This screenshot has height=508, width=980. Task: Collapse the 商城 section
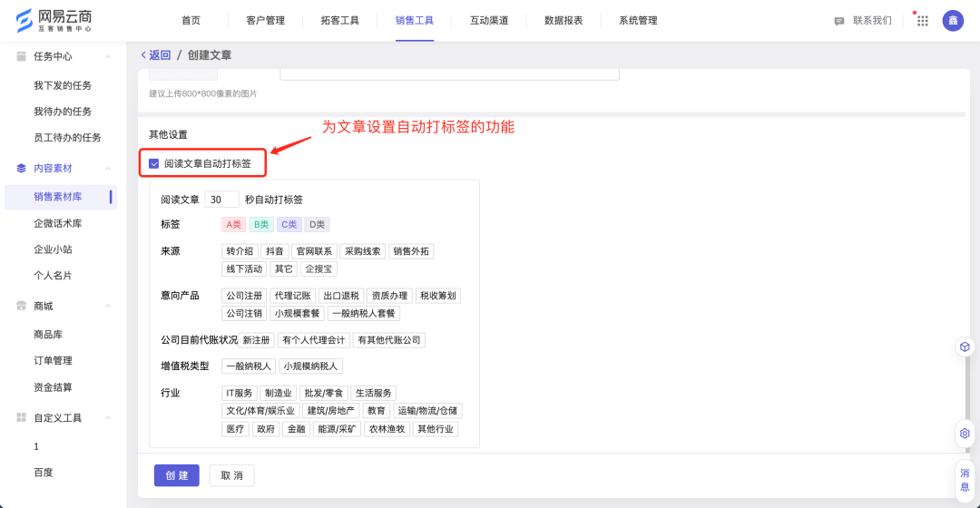[107, 306]
